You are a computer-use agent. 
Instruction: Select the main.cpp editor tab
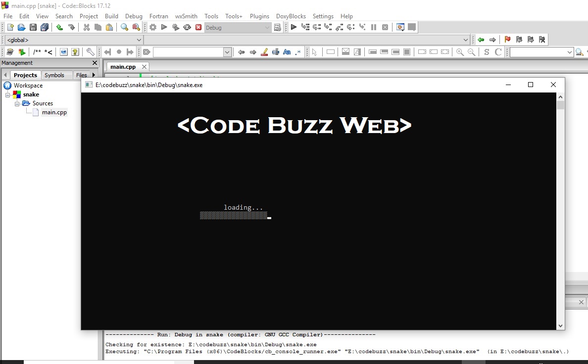point(123,67)
